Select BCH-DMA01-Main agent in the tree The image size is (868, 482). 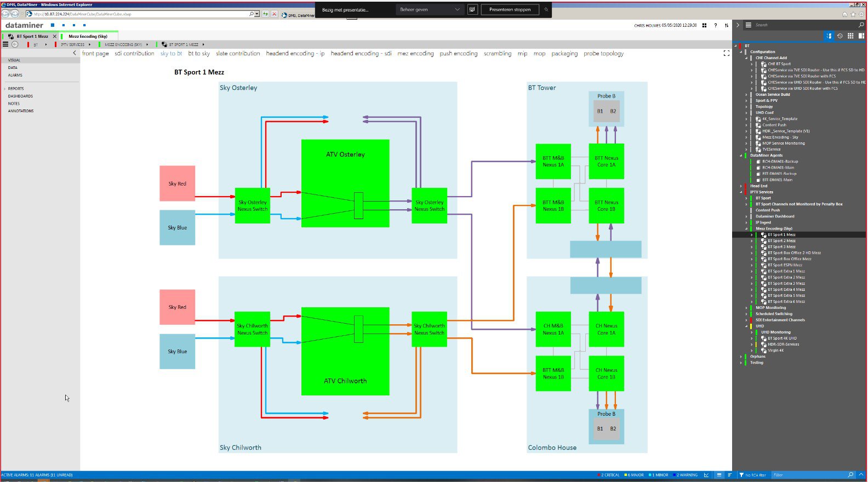(778, 168)
